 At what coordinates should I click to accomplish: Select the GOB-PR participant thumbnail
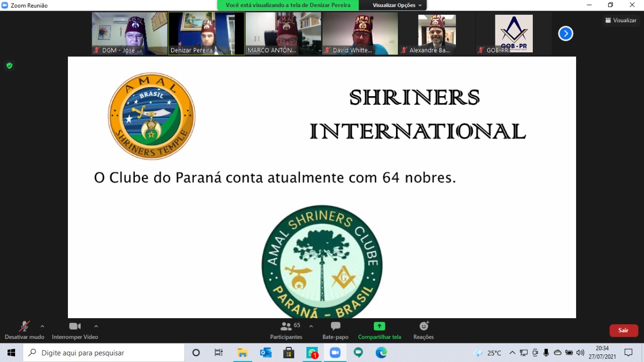pos(514,33)
